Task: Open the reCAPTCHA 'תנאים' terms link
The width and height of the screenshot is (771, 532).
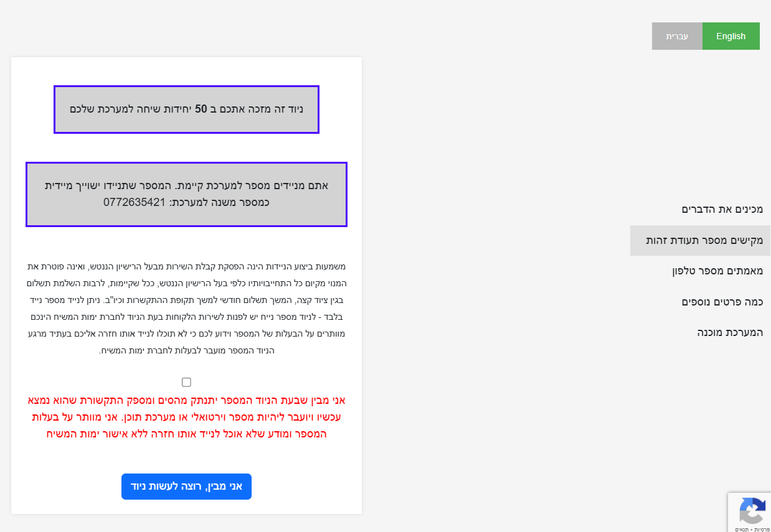Action: tap(742, 529)
